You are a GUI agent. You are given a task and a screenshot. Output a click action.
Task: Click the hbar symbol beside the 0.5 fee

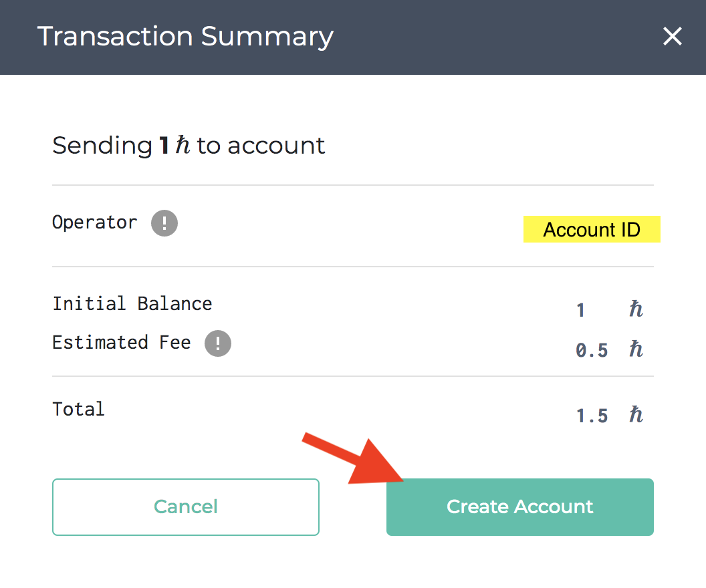(x=636, y=349)
